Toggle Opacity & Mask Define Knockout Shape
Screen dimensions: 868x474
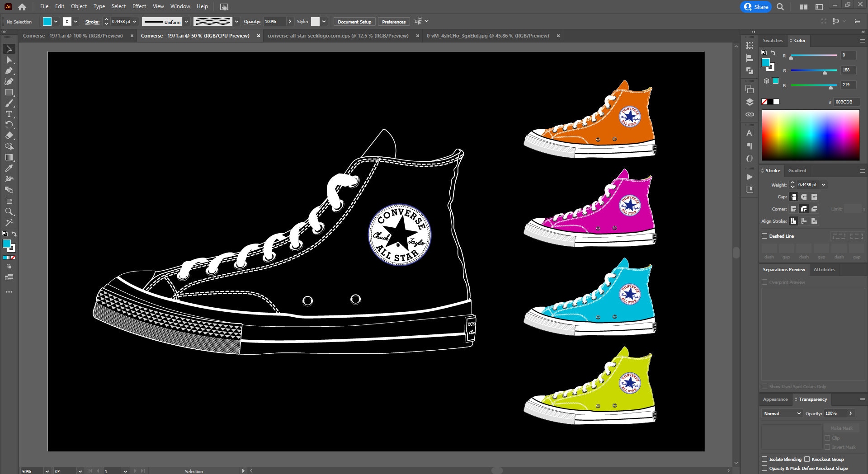(x=764, y=468)
